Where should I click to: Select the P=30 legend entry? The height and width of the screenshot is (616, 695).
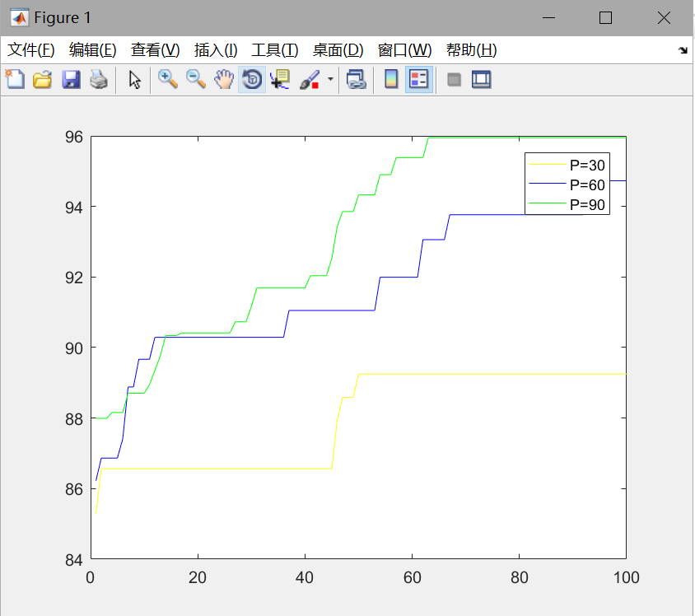click(x=568, y=165)
